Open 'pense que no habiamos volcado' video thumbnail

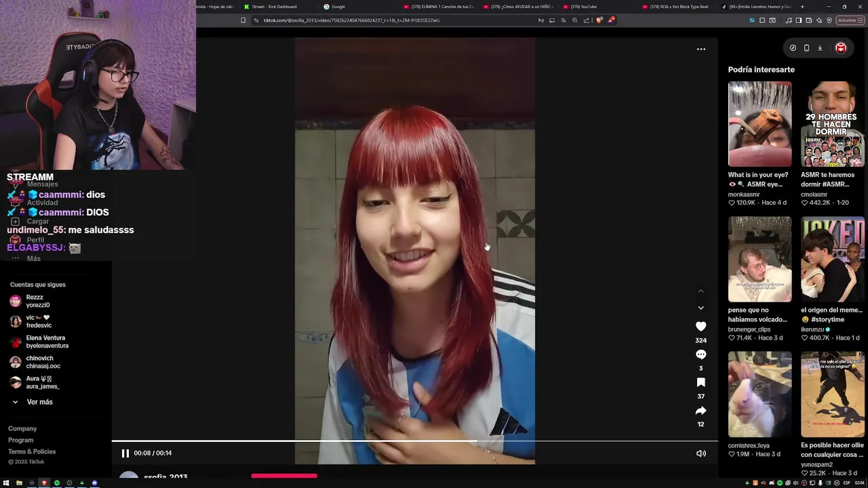(759, 259)
